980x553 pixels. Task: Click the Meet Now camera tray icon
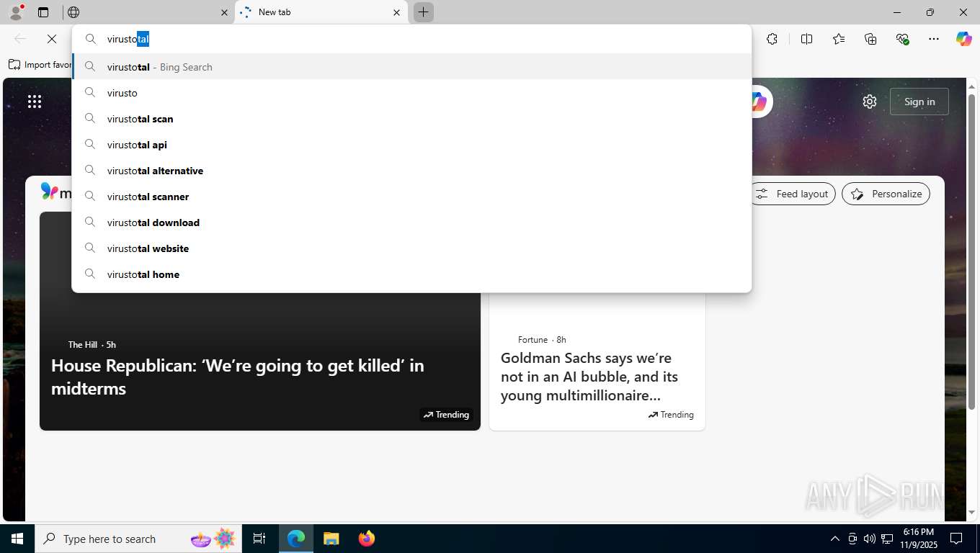pyautogui.click(x=852, y=539)
